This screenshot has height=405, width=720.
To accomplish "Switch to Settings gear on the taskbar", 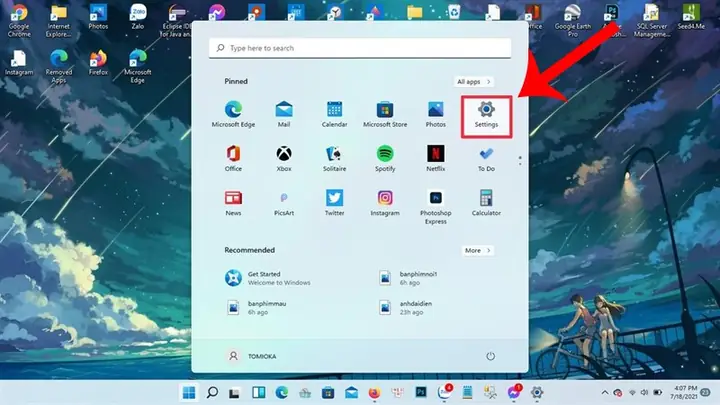I will click(537, 393).
